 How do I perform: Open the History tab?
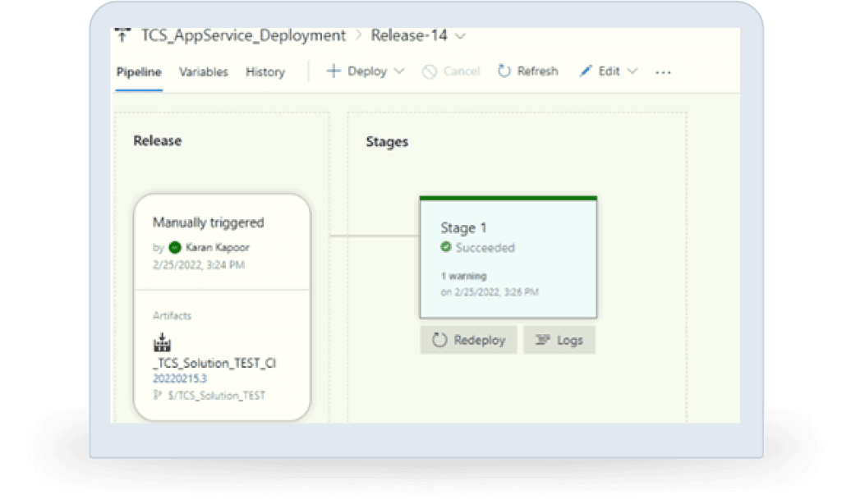tap(265, 72)
